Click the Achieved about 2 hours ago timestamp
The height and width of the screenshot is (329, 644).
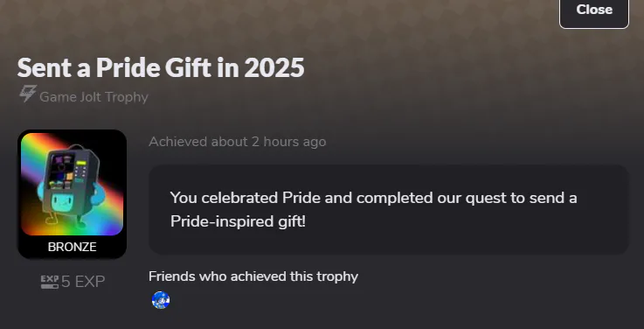pos(238,142)
